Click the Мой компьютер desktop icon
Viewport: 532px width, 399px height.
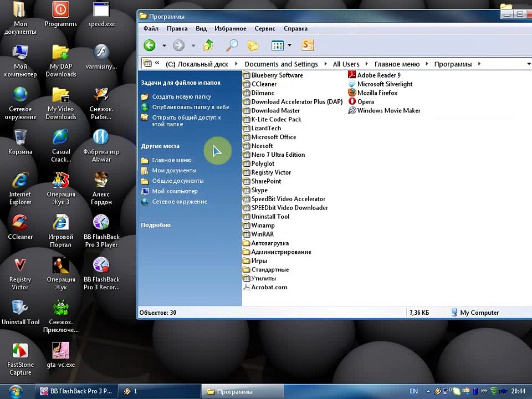21,61
